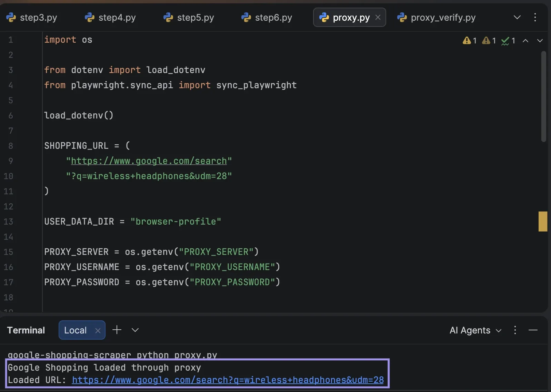Click the "PROXY_PASSWORD" string on line 17

tap(232, 282)
